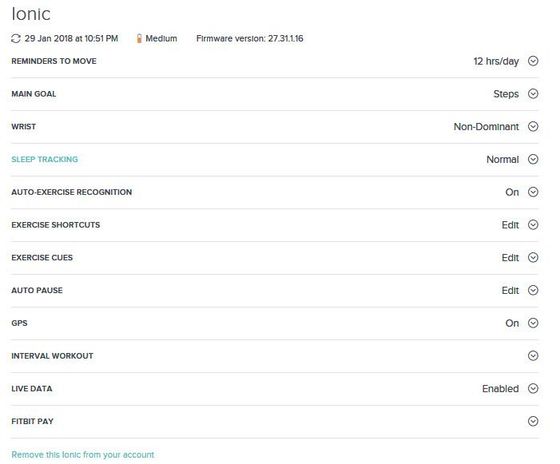Expand the Interval Workout chevron
The image size is (560, 464).
click(533, 356)
